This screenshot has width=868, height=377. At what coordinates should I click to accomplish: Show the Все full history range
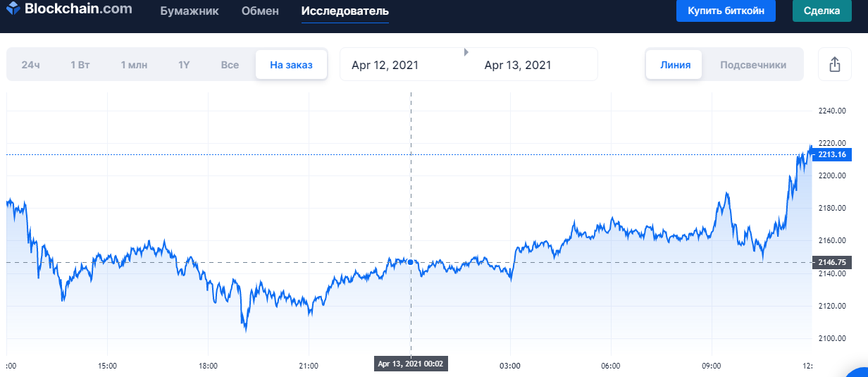point(230,65)
